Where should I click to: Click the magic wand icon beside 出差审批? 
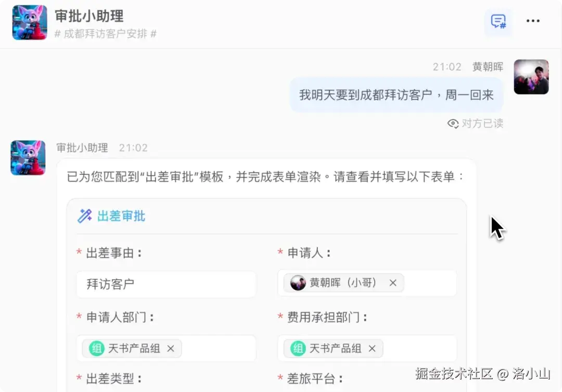(84, 216)
